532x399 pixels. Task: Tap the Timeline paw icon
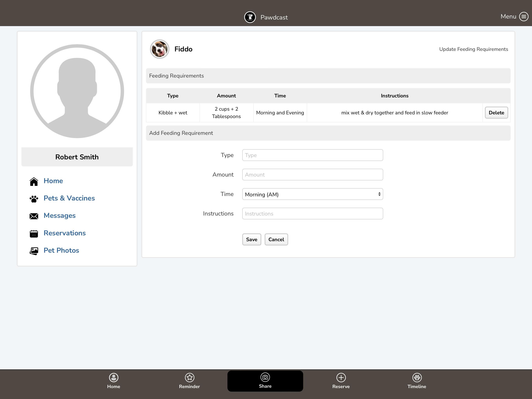pyautogui.click(x=417, y=377)
